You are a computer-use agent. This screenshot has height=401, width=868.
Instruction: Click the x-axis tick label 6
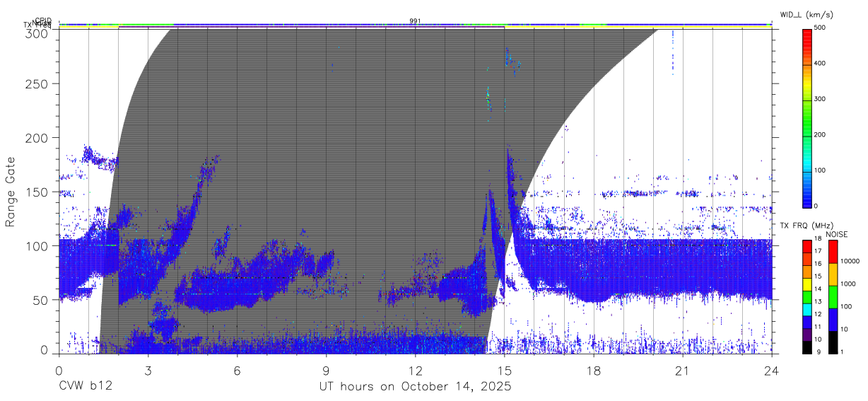237,370
